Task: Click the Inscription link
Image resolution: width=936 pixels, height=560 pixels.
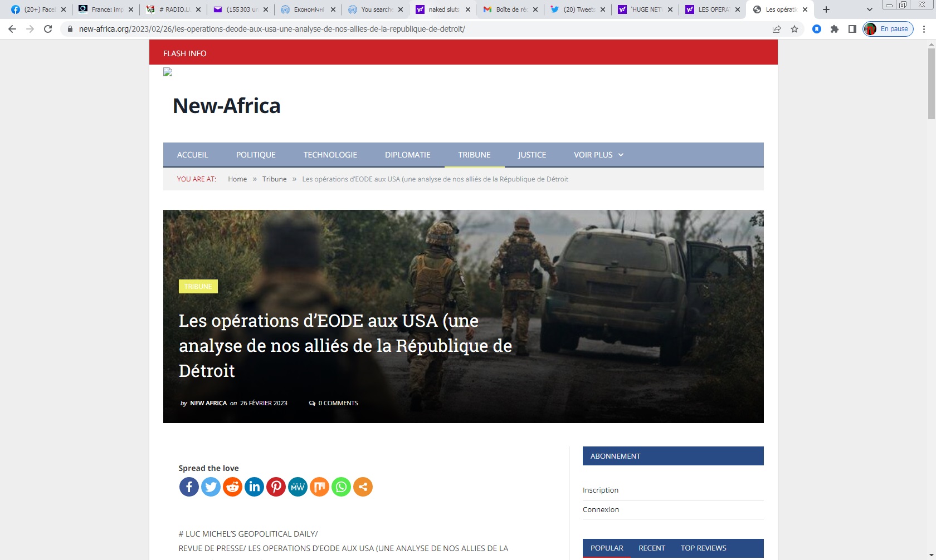Action: (x=600, y=490)
